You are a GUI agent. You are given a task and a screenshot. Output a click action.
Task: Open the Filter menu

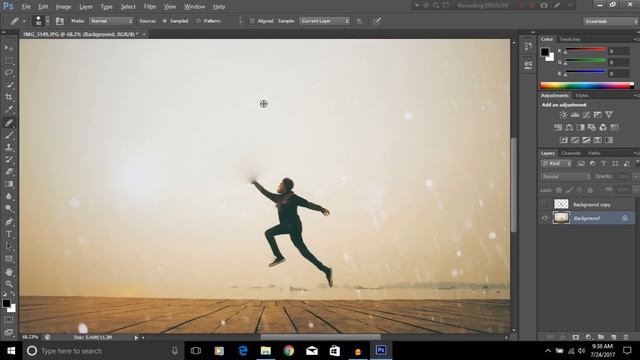pos(150,7)
